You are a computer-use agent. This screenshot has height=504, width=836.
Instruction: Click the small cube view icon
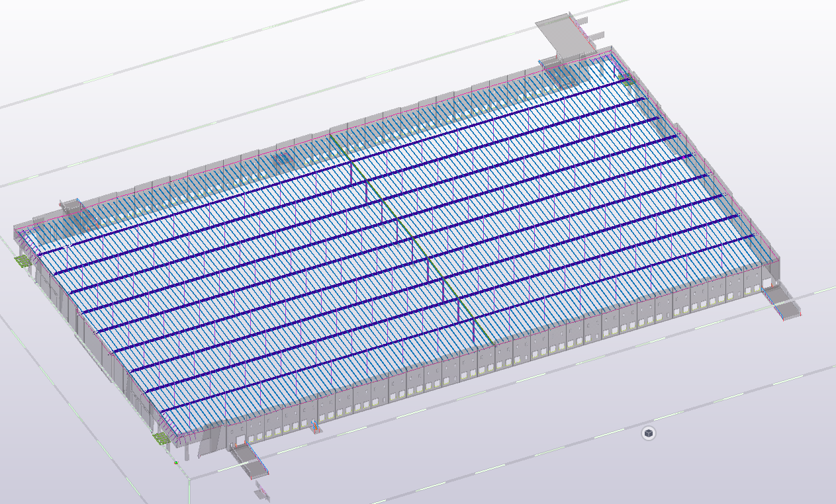(649, 433)
